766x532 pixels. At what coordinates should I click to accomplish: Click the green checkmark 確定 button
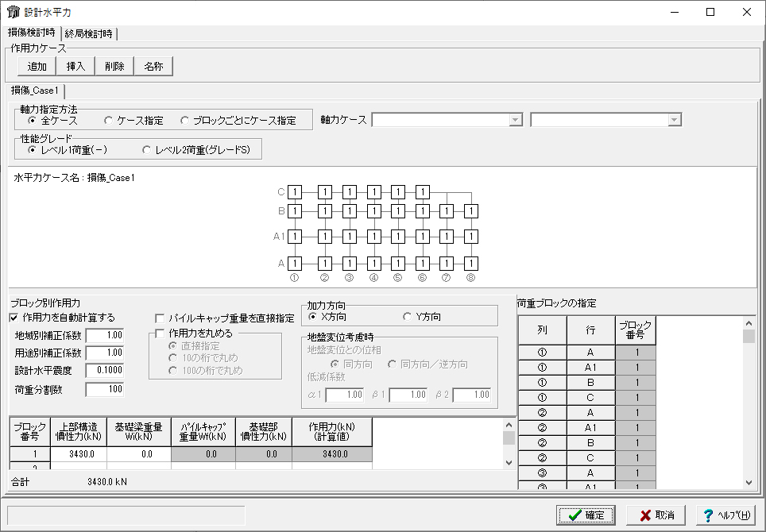click(586, 515)
